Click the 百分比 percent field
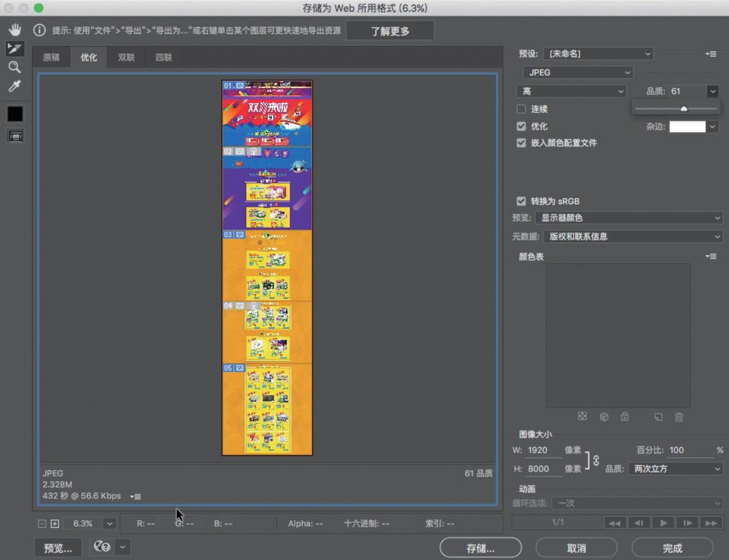729x560 pixels. click(690, 450)
